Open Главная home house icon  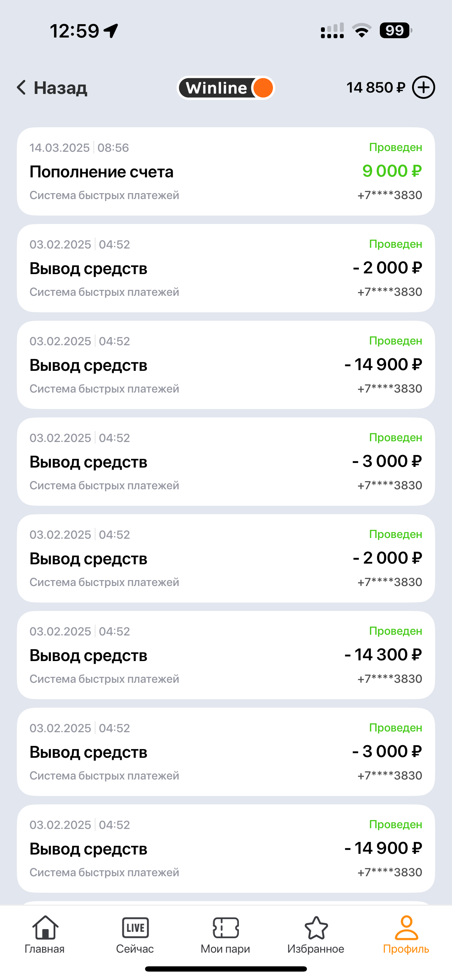tap(45, 927)
